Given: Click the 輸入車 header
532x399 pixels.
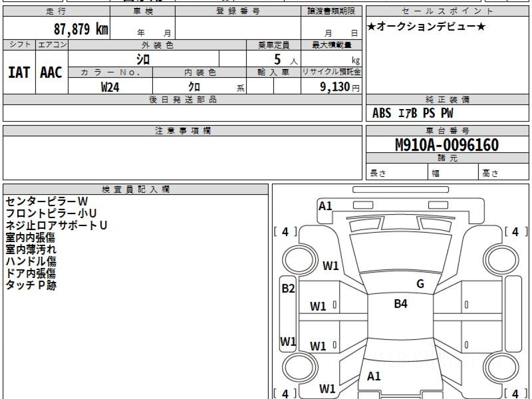Looking at the screenshot, I should pos(274,73).
